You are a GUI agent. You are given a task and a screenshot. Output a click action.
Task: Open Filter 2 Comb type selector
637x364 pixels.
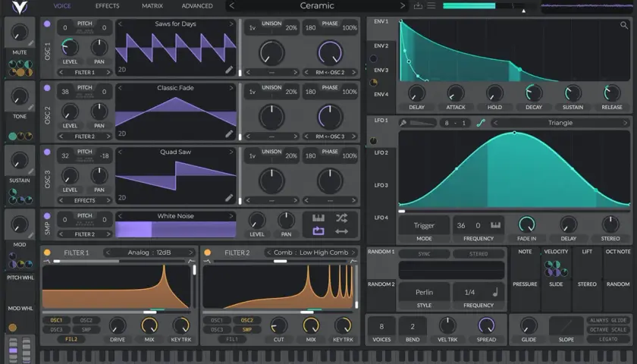tap(311, 253)
